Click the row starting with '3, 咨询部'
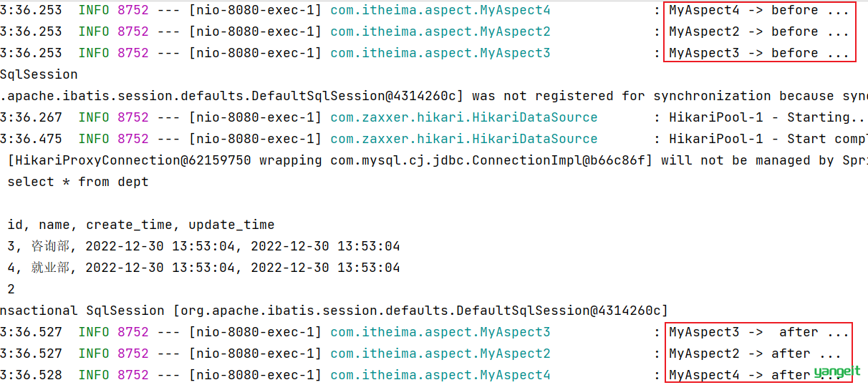Image resolution: width=868 pixels, height=385 pixels. point(203,246)
